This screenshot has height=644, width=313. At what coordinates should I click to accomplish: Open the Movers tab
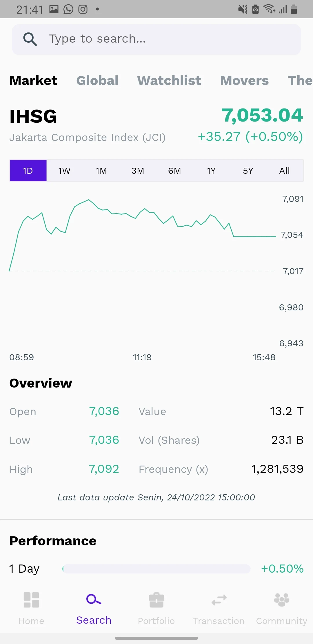pos(244,81)
